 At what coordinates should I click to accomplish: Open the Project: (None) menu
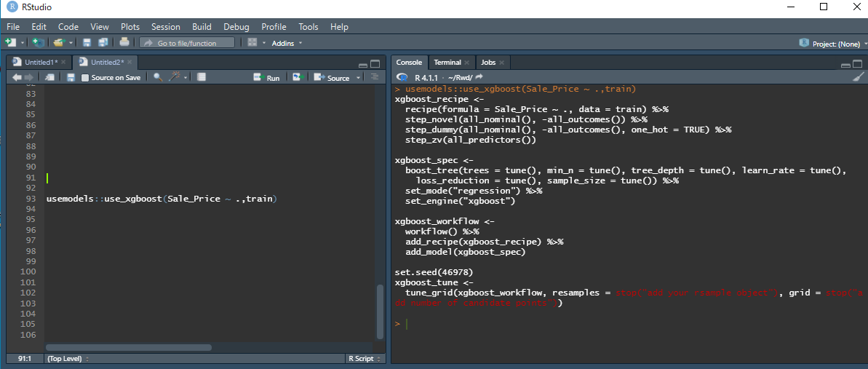point(832,43)
